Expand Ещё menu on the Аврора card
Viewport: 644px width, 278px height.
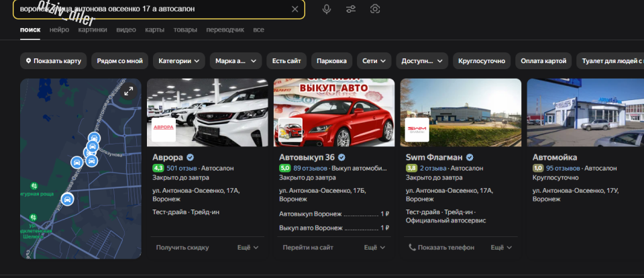pos(248,248)
